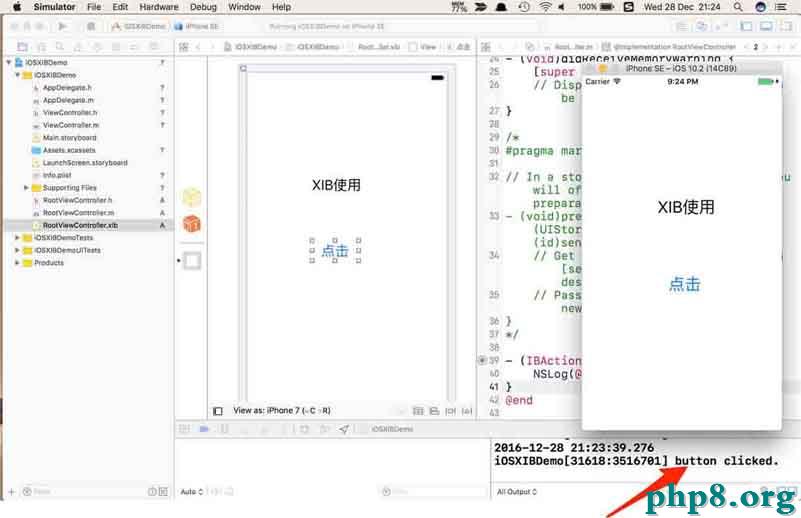This screenshot has width=801, height=518.
Task: Collapse the iOSXIBDemo project root
Action: point(9,62)
